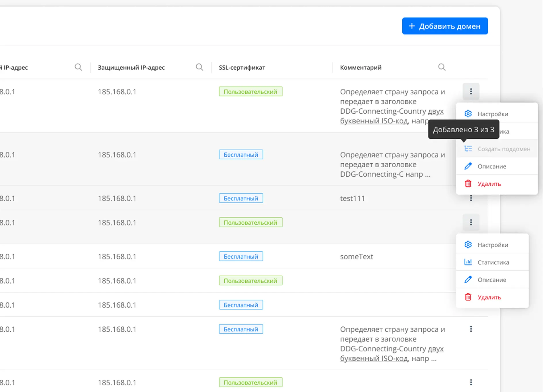The image size is (543, 392).
Task: Select 'Настройки' in the upper popup menu
Action: click(x=497, y=114)
